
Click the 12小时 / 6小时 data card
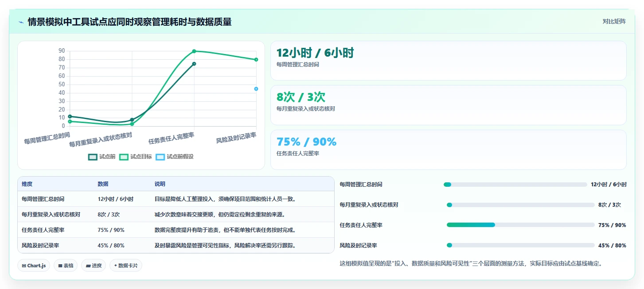(448, 61)
